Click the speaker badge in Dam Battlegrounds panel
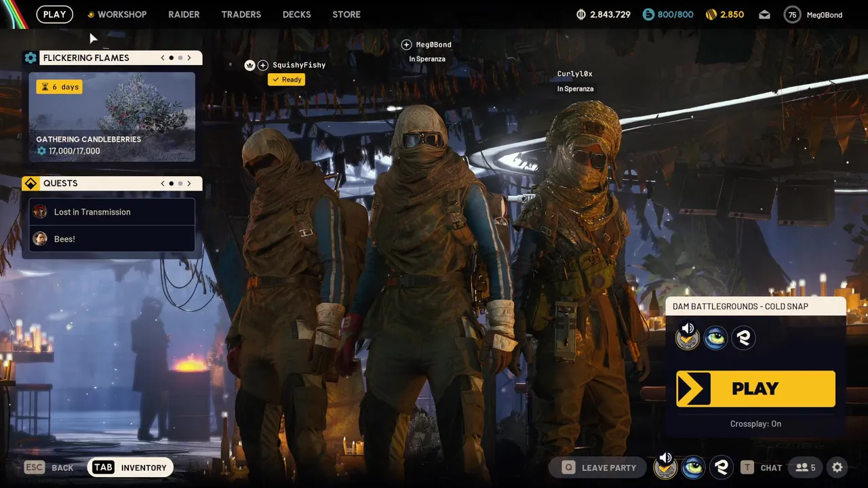This screenshot has width=868, height=488. click(x=688, y=337)
